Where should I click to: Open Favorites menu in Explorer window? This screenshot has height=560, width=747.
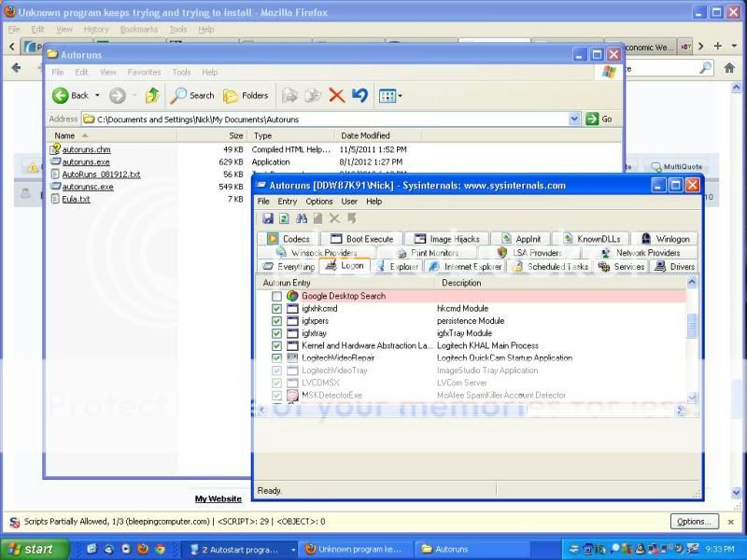pyautogui.click(x=144, y=73)
